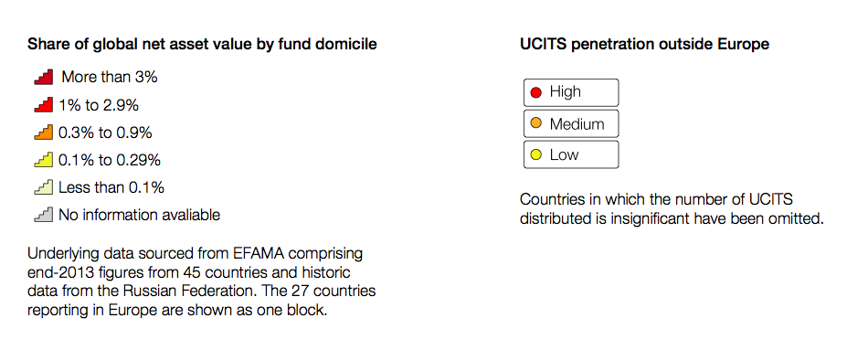The image size is (868, 350).
Task: Click the dark red 'More than 3%' staircase icon
Action: (44, 77)
